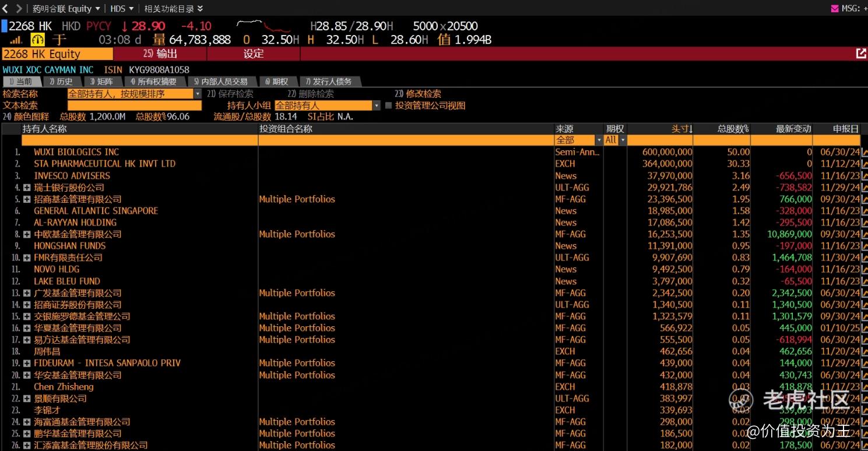Open the 来源 filter dropdown showing 全部

coord(599,140)
